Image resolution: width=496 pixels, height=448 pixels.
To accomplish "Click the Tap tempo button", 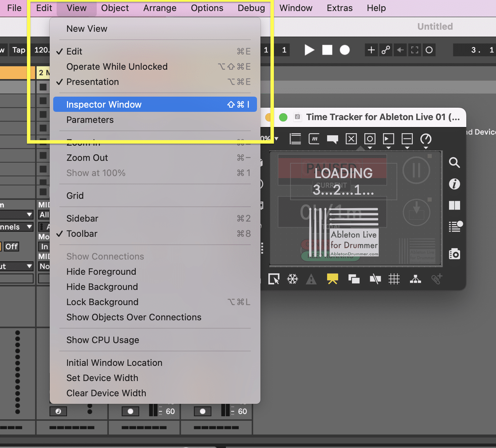I will 19,50.
